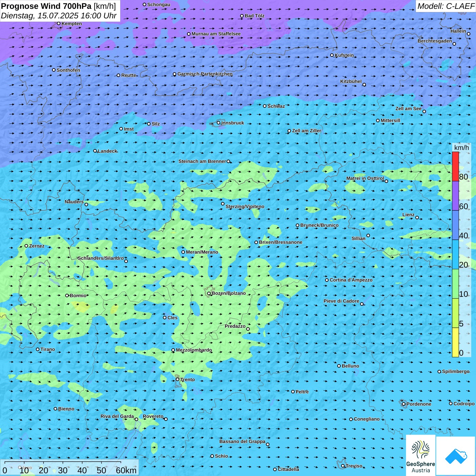
Task: Click the Bormio city marker circle
Action: coord(67,295)
